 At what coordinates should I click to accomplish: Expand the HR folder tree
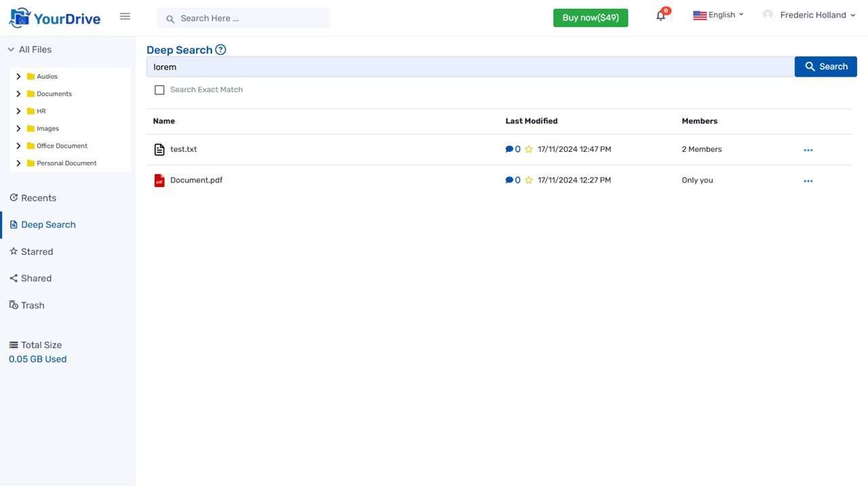point(18,110)
